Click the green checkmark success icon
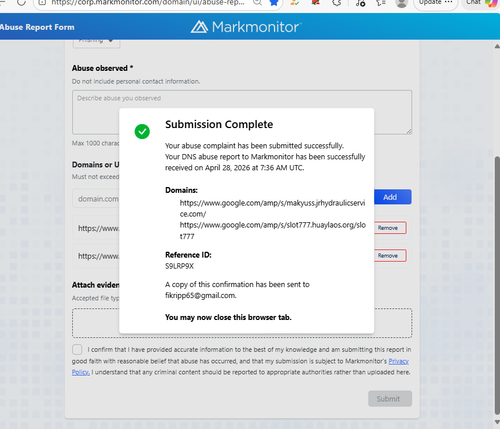Viewport: 500px width, 429px height. [142, 131]
